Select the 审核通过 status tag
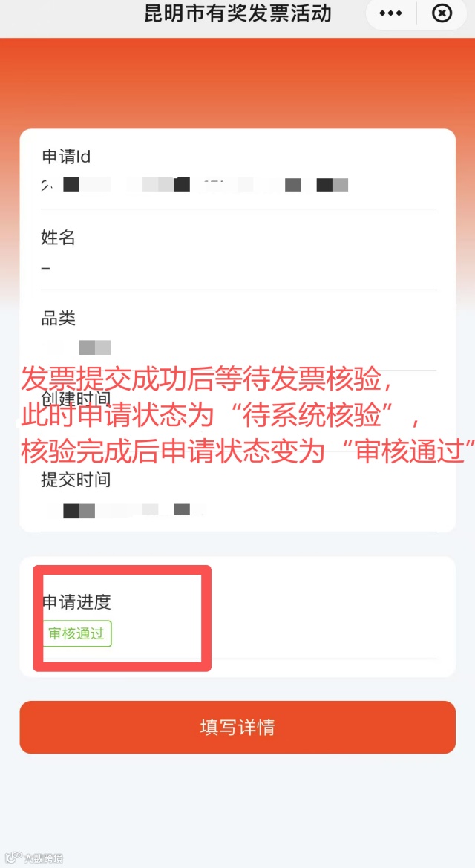 tap(77, 634)
